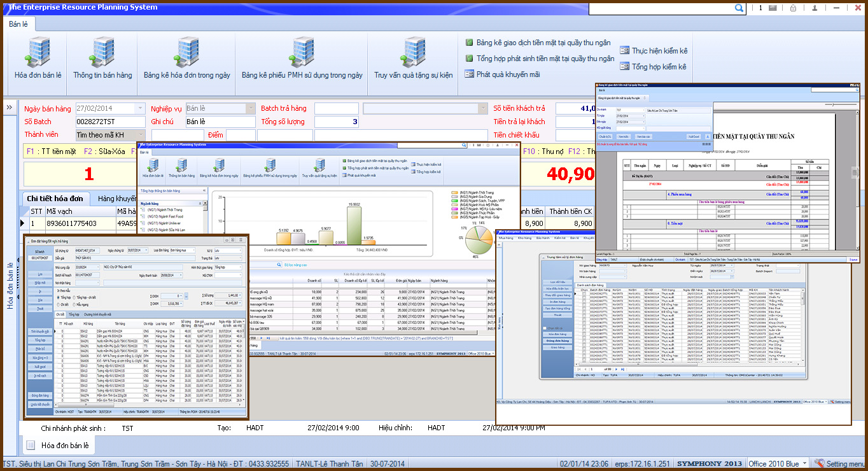868x471 pixels.
Task: Tick first row checkbox in Danh sách đơn hàng
Action: 584,293
